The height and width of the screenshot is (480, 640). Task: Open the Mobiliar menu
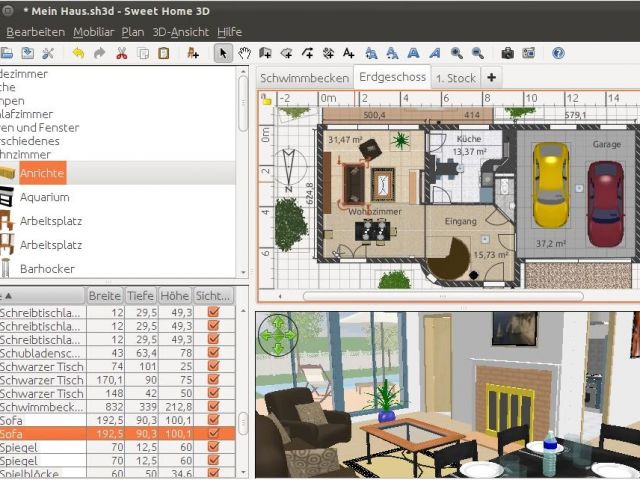[x=93, y=32]
